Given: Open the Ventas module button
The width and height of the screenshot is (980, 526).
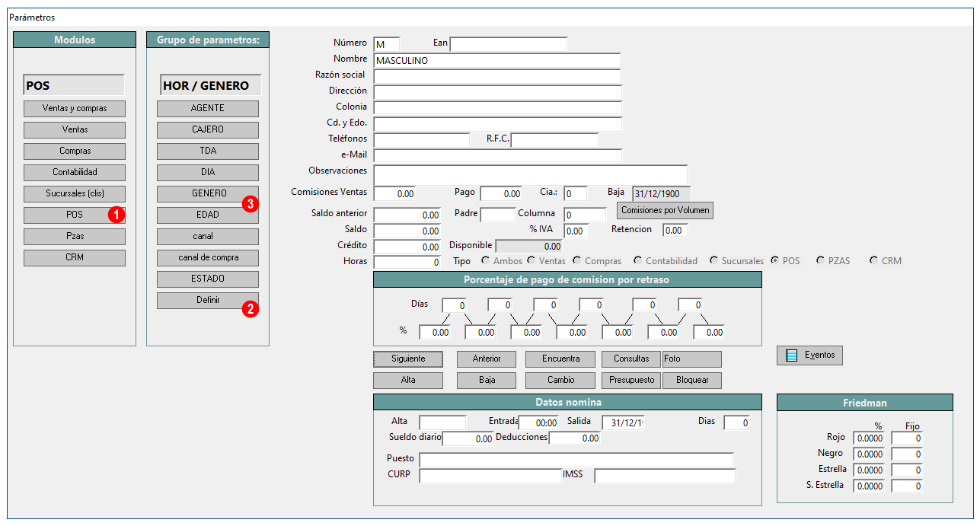Looking at the screenshot, I should click(x=75, y=129).
